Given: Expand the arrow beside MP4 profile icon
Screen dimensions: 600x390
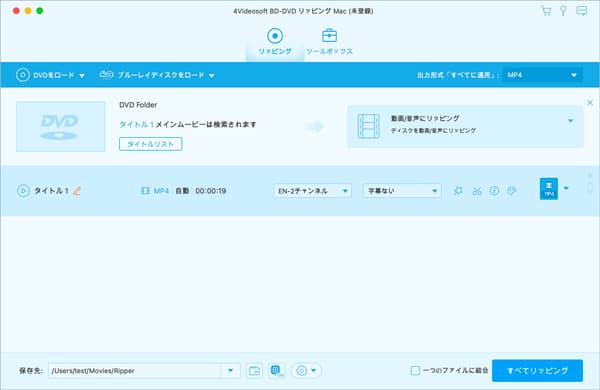Looking at the screenshot, I should (x=566, y=188).
